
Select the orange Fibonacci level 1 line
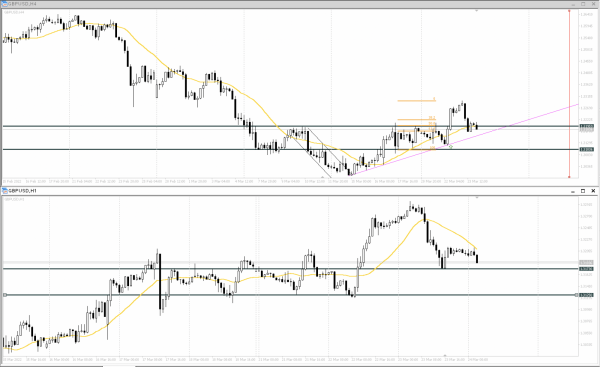click(416, 101)
